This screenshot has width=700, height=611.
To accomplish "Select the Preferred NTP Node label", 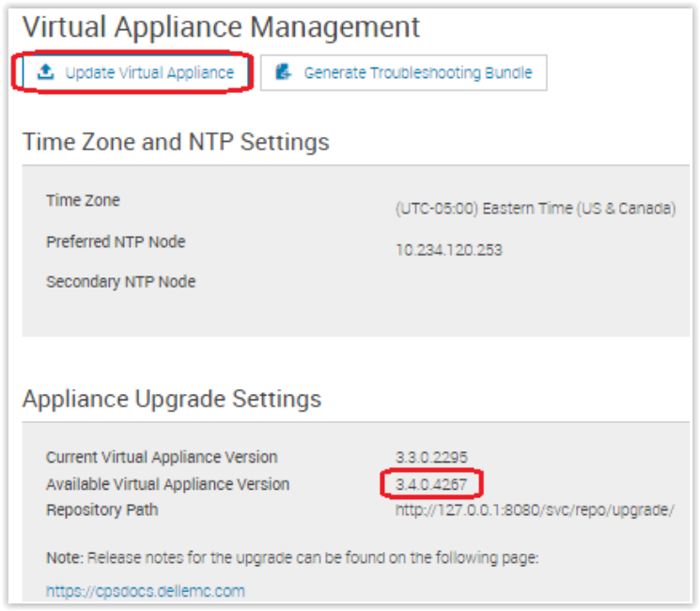I will [116, 242].
